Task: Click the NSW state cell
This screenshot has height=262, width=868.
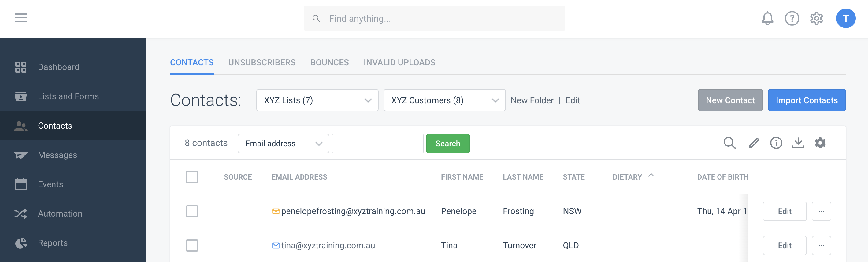Action: (x=572, y=211)
